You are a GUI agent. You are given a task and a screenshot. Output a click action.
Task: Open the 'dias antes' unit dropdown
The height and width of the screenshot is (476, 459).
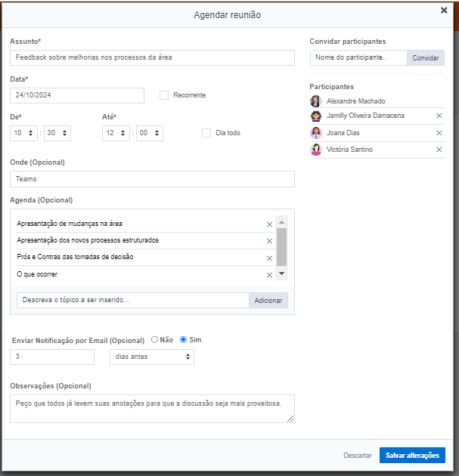(x=151, y=357)
